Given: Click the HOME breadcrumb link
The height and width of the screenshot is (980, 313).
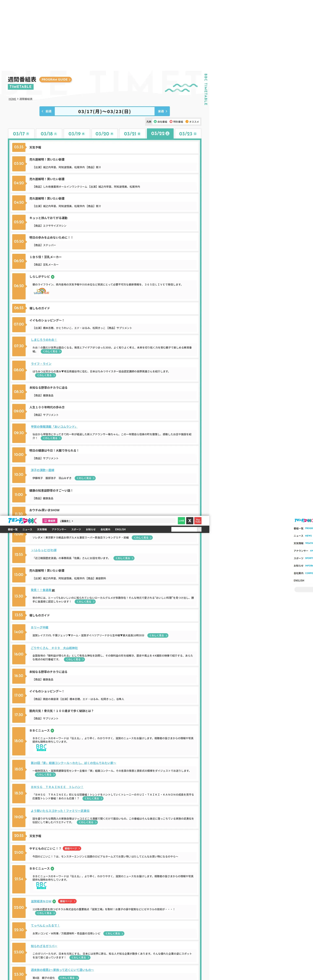Looking at the screenshot, I should pyautogui.click(x=13, y=99).
